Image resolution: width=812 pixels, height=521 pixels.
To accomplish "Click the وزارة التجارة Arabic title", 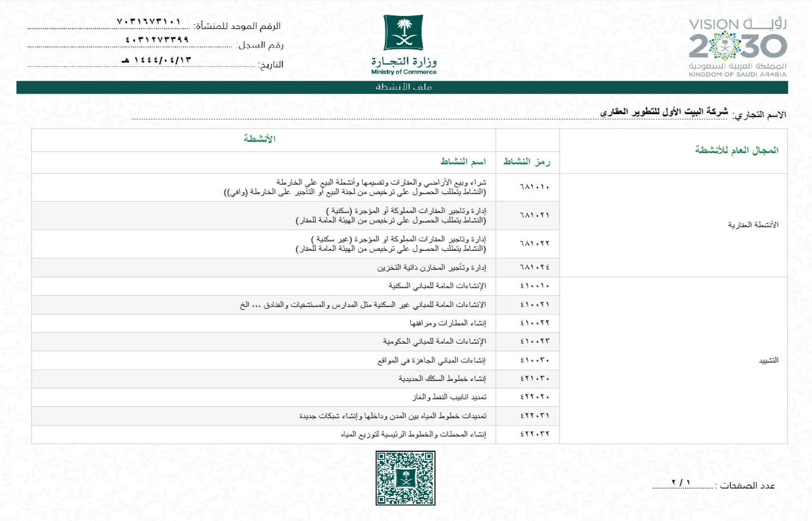I will [x=404, y=62].
